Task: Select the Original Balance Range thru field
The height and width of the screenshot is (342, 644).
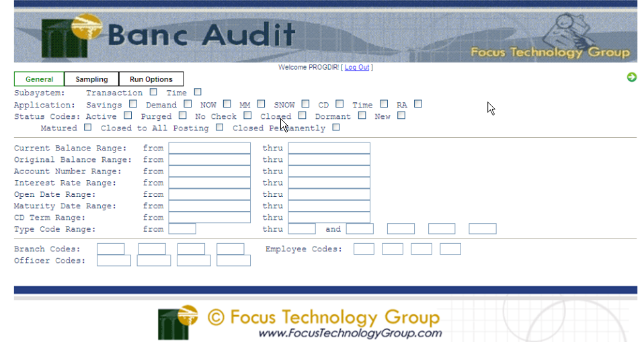Action: 329,159
